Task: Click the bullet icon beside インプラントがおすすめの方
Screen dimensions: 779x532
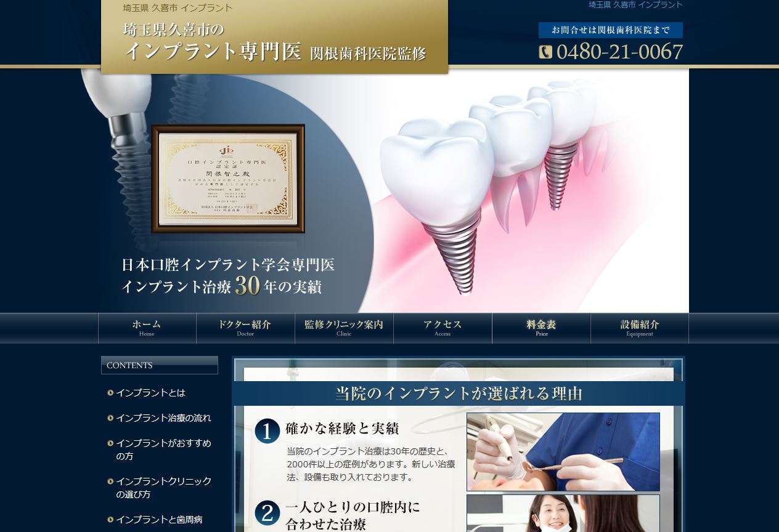Action: (110, 443)
